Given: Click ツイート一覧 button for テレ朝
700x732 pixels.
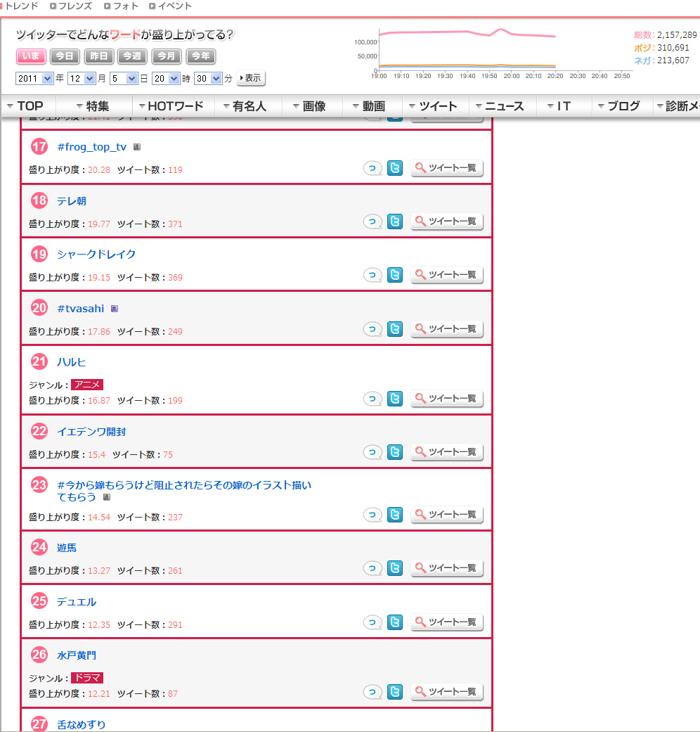Looking at the screenshot, I should pyautogui.click(x=446, y=221).
